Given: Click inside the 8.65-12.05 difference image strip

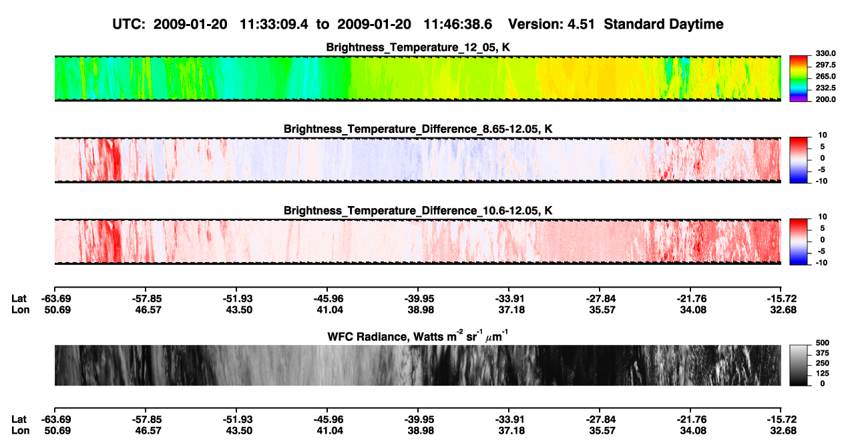Looking at the screenshot, I should 417,160.
